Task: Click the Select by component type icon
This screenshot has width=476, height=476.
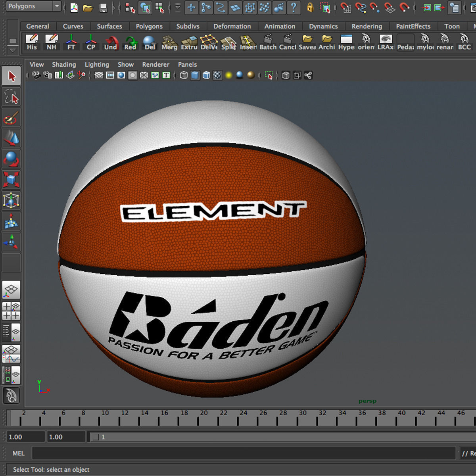Action: click(x=159, y=7)
